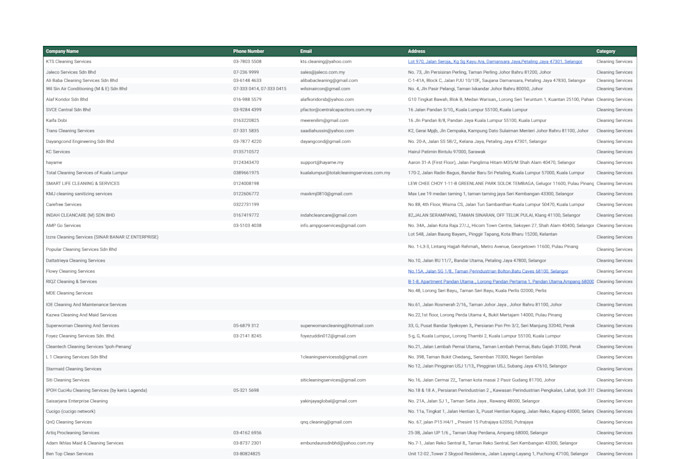Click the Phone Number column header
This screenshot has width=680, height=459.
(248, 51)
